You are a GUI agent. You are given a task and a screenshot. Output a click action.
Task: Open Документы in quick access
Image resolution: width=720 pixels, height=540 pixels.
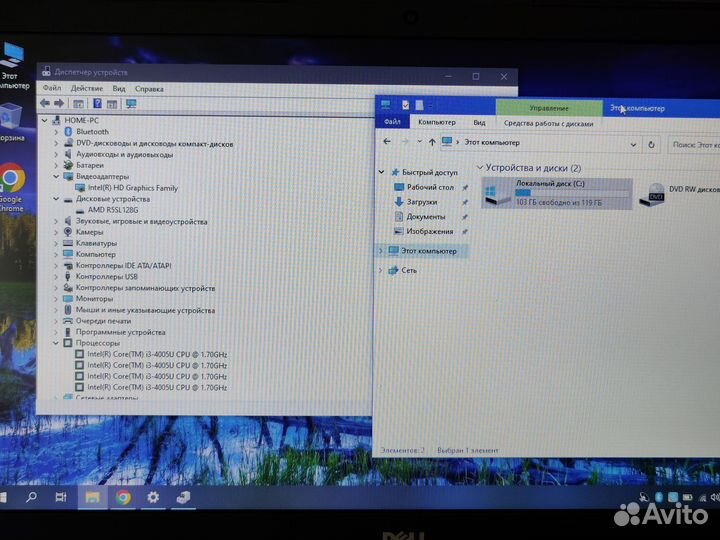pyautogui.click(x=426, y=217)
